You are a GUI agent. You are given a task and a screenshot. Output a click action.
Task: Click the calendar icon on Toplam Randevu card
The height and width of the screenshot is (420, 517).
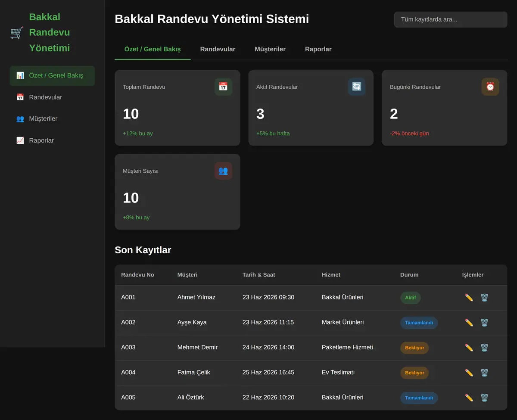[223, 87]
